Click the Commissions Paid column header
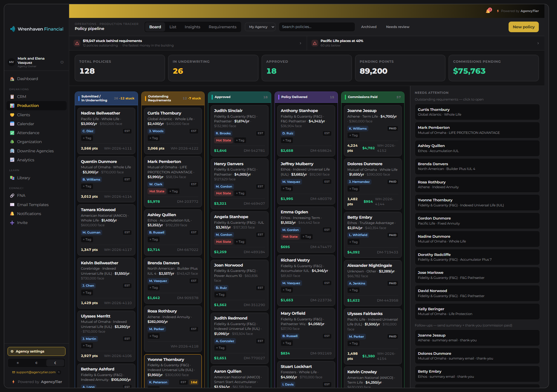 coord(373,97)
